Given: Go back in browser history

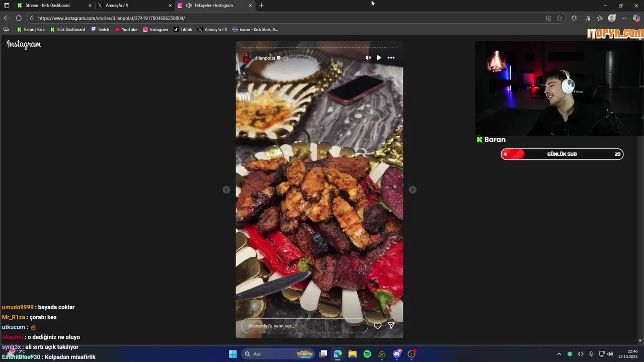Looking at the screenshot, I should point(7,18).
